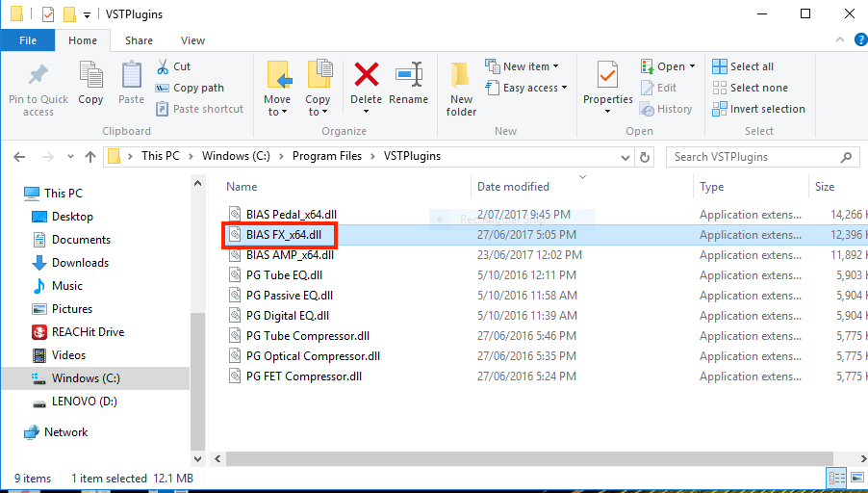Open file History
This screenshot has width=868, height=493.
(666, 109)
